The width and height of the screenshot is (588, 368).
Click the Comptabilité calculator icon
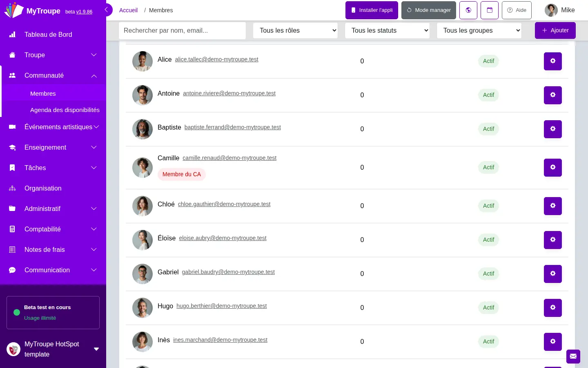(12, 229)
